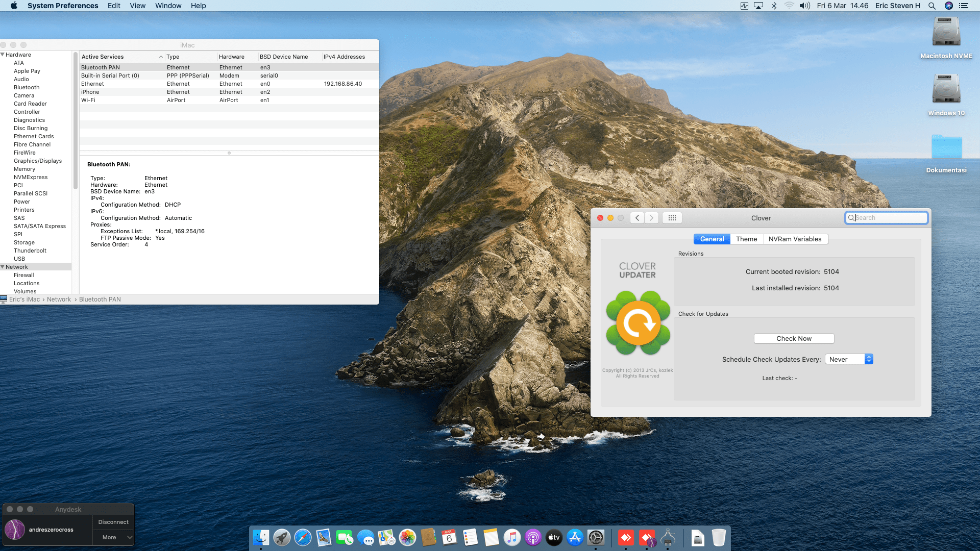Open Macintosh NVME drive on desktop
Viewport: 980px width, 551px height.
point(946,32)
